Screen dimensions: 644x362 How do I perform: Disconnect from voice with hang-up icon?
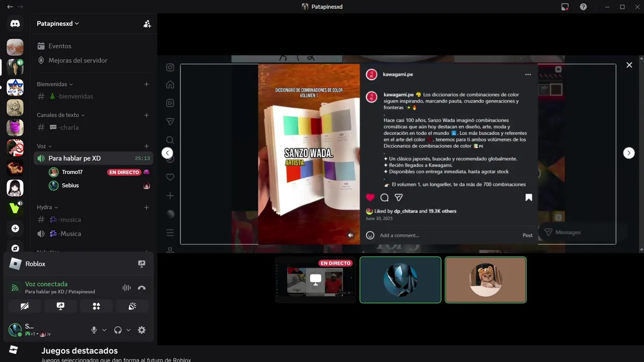pyautogui.click(x=142, y=288)
